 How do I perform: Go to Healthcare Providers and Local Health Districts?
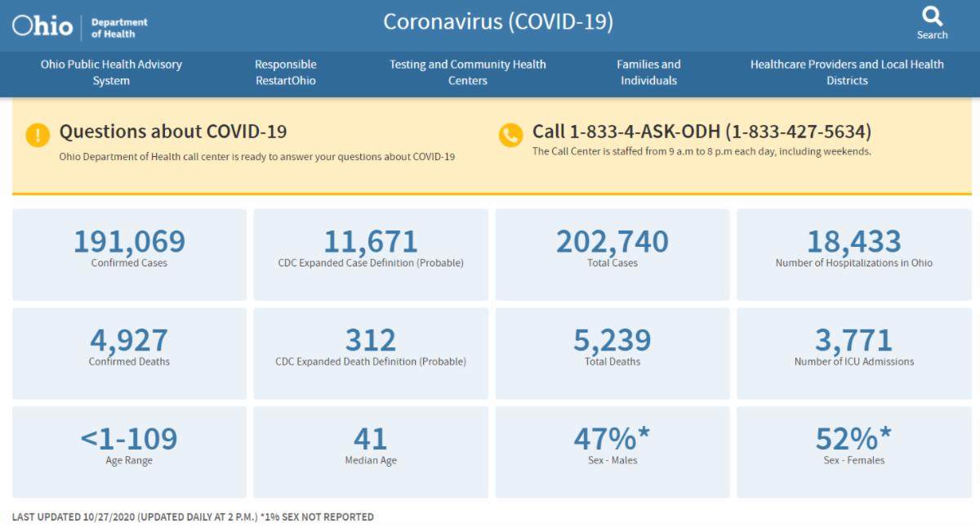pyautogui.click(x=847, y=73)
